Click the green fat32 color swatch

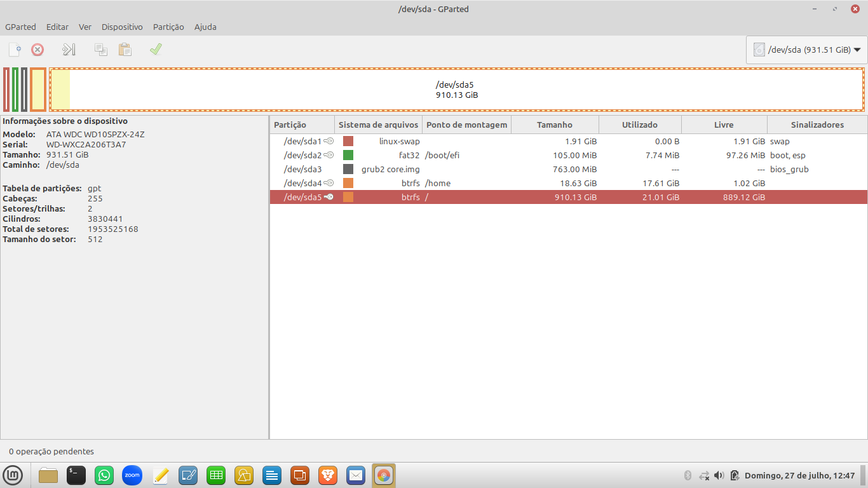348,155
